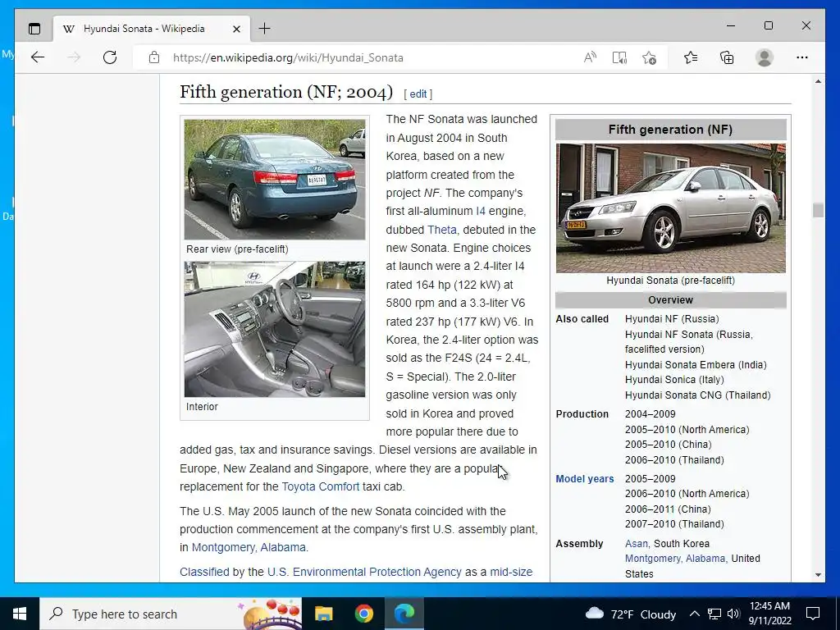
Task: Click the network status tray icon
Action: pos(714,614)
